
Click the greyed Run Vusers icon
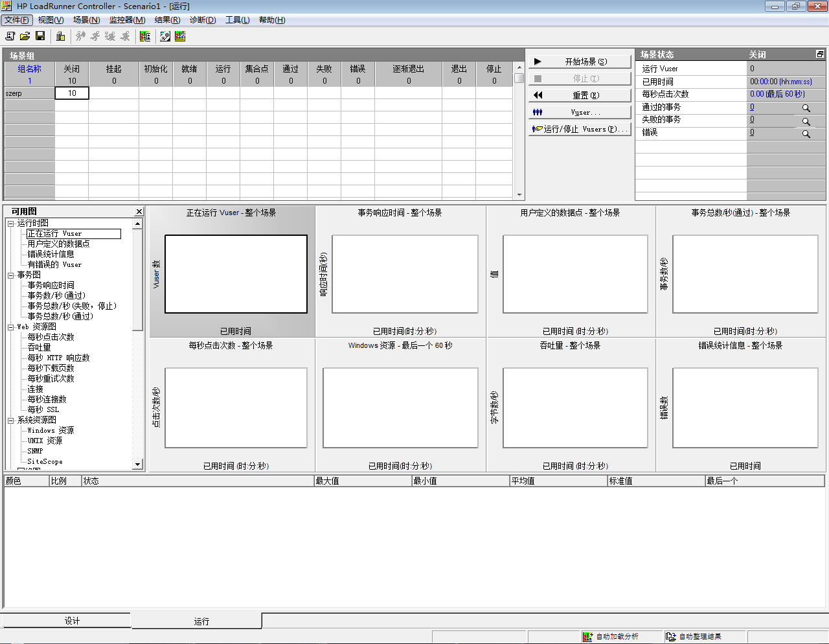(x=95, y=36)
